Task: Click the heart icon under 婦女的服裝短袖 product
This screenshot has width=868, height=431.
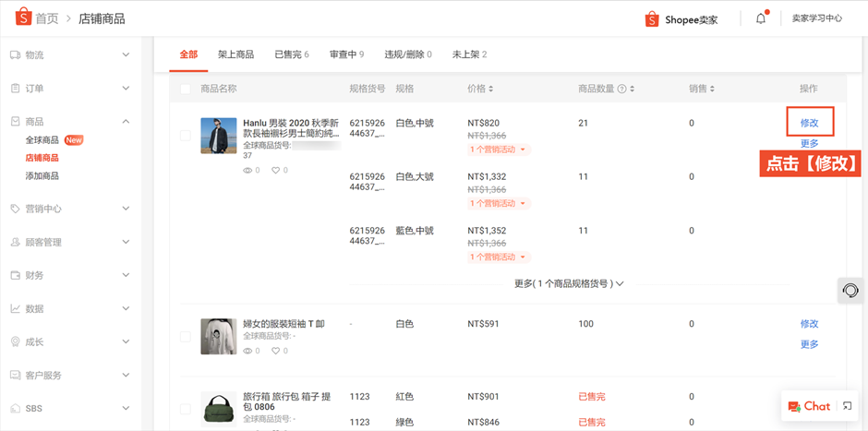Action: click(x=276, y=351)
